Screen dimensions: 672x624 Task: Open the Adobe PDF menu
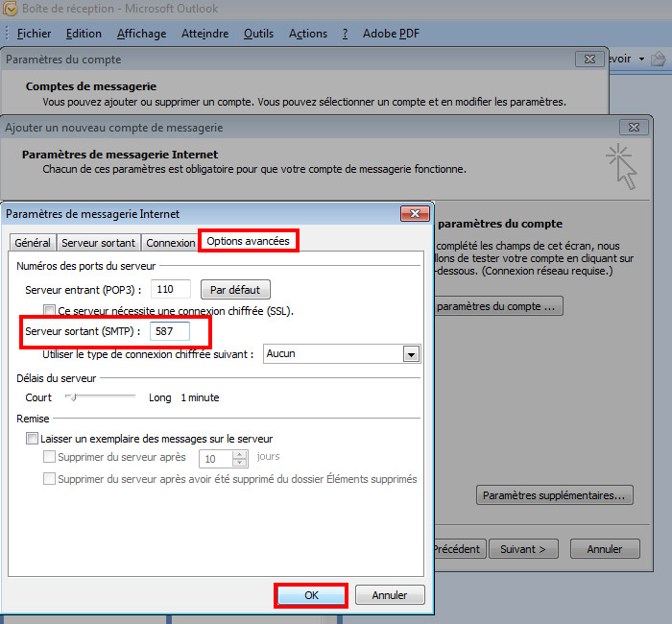[x=391, y=34]
